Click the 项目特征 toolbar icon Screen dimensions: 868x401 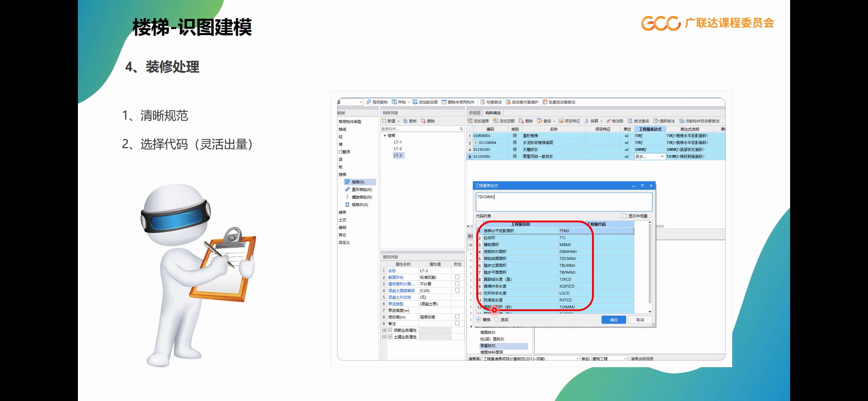click(561, 121)
